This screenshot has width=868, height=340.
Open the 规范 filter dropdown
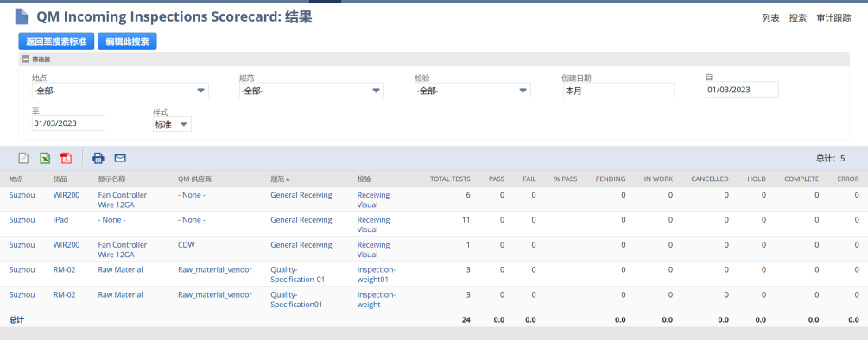[x=312, y=91]
